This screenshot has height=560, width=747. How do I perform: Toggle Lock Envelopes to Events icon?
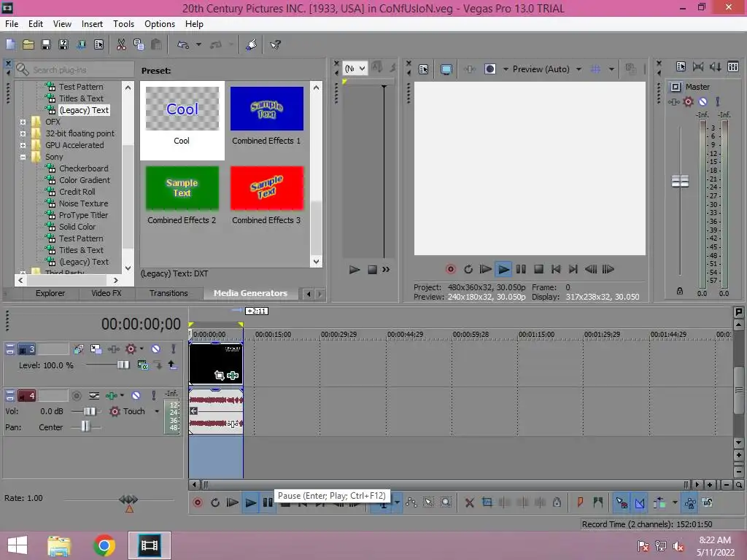690,503
